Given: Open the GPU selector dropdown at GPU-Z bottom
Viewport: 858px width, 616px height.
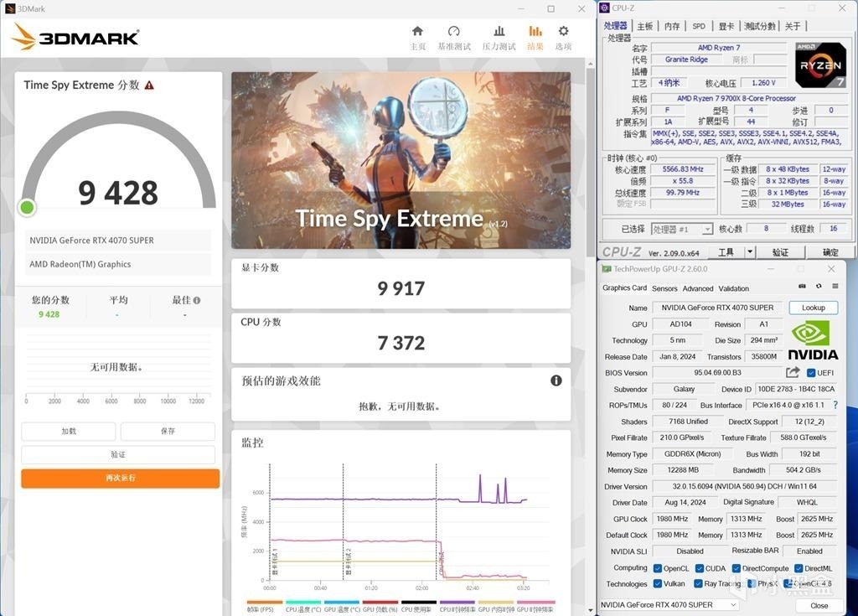Looking at the screenshot, I should [669, 604].
